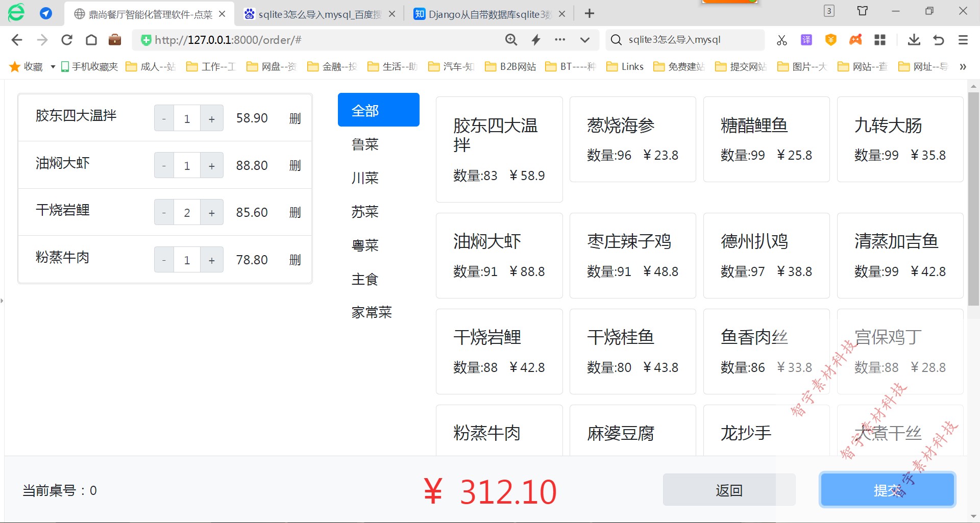Select the 苏菜 category
Image resolution: width=980 pixels, height=523 pixels.
365,212
